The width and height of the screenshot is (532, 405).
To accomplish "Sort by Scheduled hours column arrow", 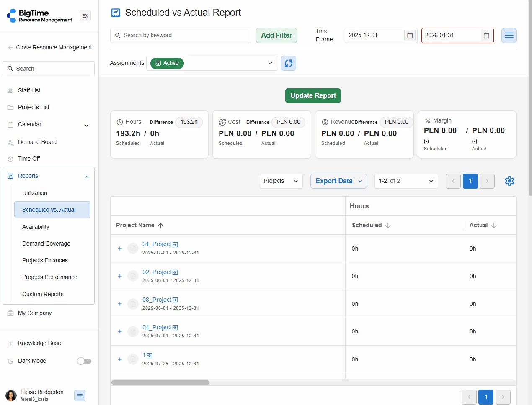I will click(388, 226).
